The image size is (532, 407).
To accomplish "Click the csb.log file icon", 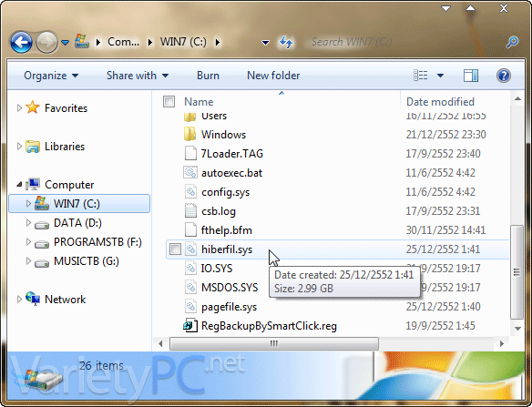I will tap(190, 210).
